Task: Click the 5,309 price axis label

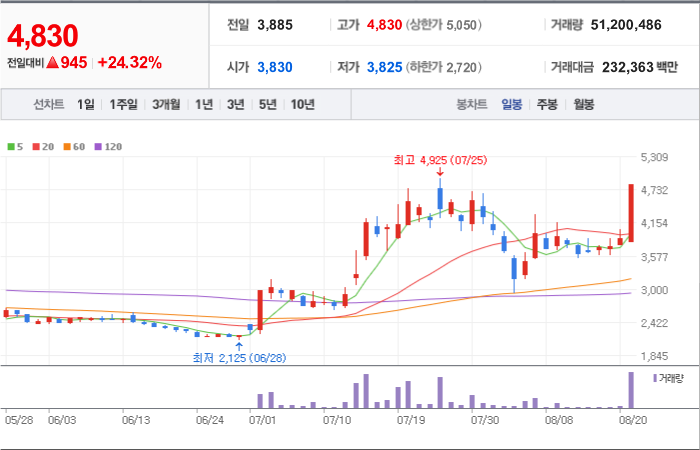Action: pyautogui.click(x=654, y=158)
